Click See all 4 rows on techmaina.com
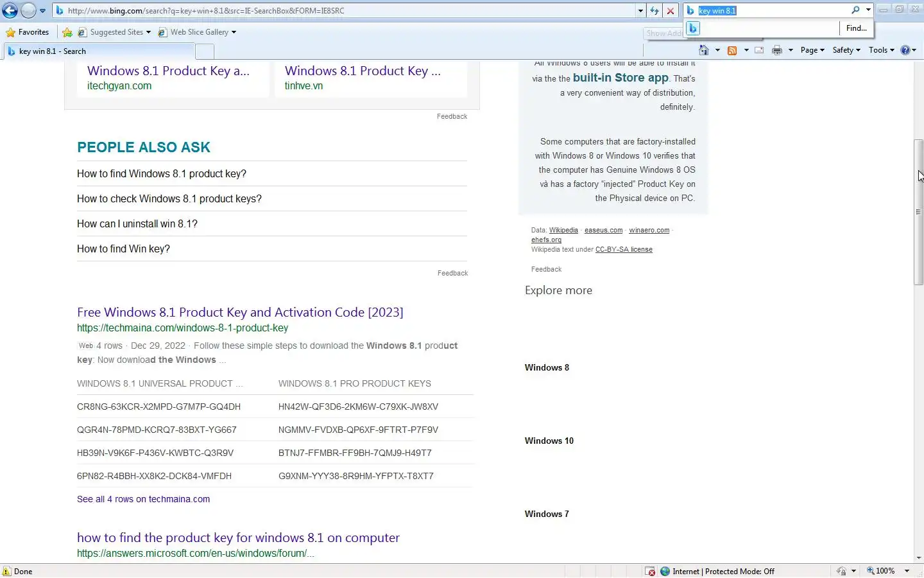Screen dimensions: 924x578 (143, 499)
